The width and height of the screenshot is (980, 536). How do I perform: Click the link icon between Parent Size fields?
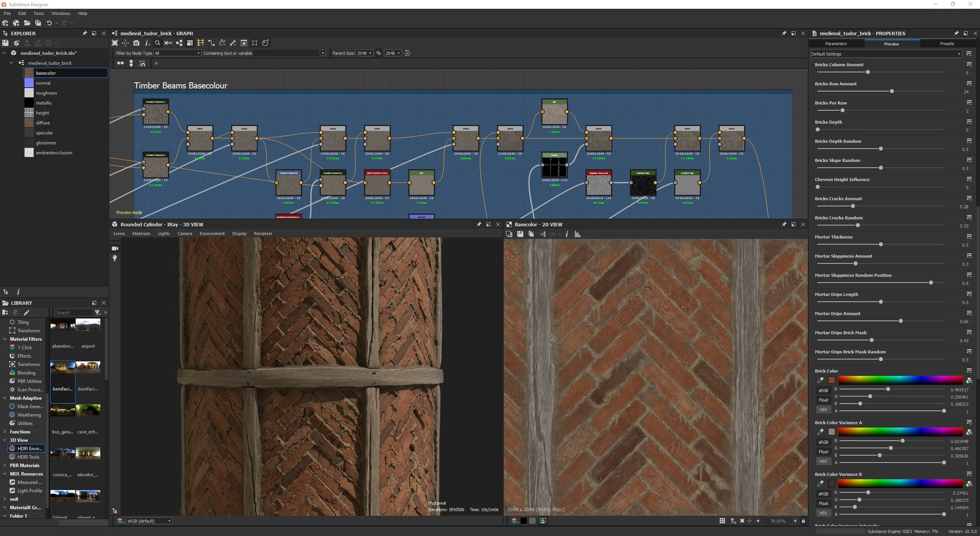379,53
